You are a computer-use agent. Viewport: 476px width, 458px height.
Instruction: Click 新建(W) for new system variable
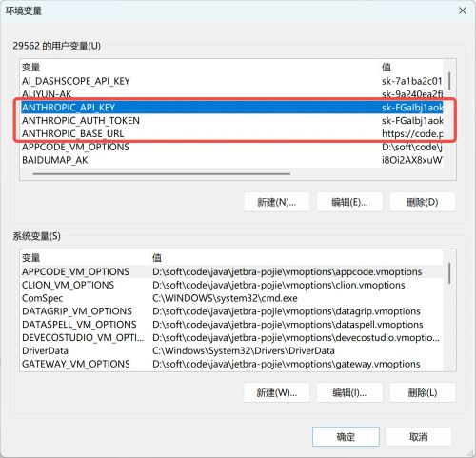277,392
